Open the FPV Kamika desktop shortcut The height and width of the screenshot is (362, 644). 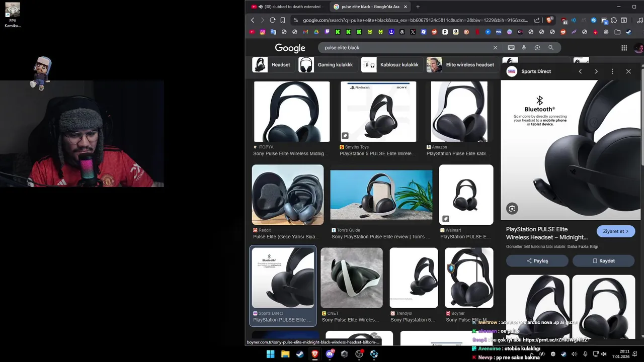(13, 15)
